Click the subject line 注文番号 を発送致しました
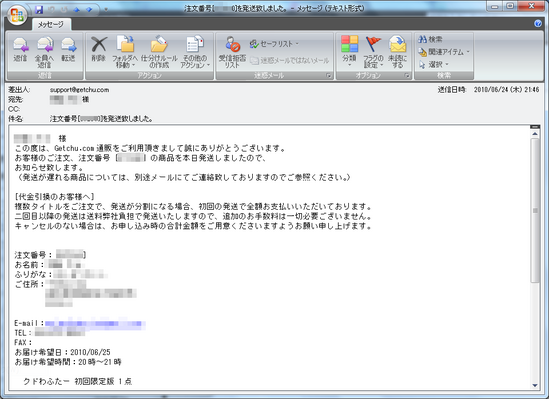Screen dimensions: 549x399 coord(102,119)
